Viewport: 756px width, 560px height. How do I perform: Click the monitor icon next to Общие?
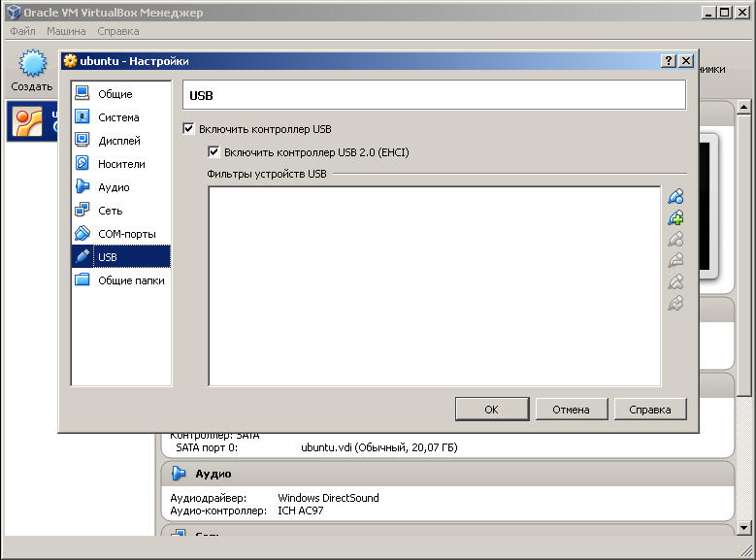pos(82,93)
